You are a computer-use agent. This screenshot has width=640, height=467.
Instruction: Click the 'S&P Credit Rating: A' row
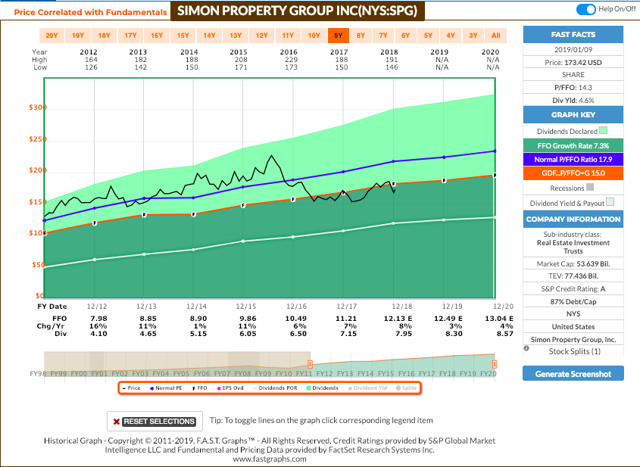[x=573, y=289]
